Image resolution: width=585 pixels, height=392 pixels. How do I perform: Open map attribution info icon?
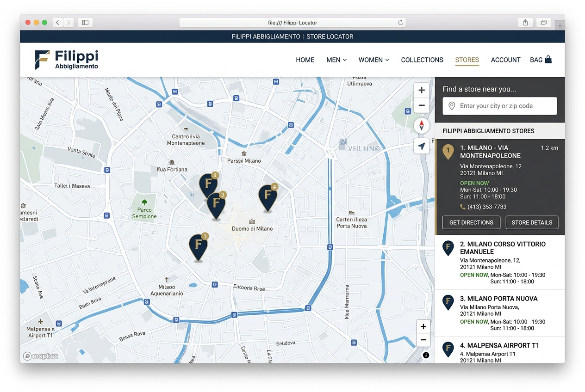[x=426, y=355]
